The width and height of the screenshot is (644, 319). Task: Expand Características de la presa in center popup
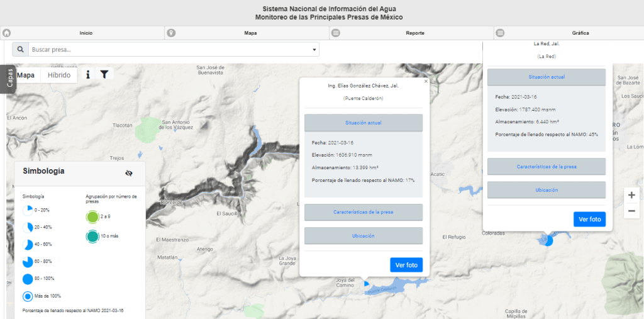(x=364, y=212)
